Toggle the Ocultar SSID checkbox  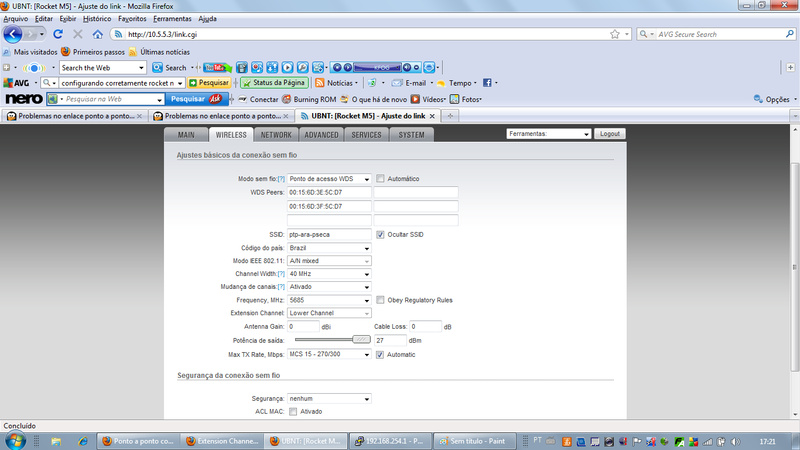click(380, 234)
